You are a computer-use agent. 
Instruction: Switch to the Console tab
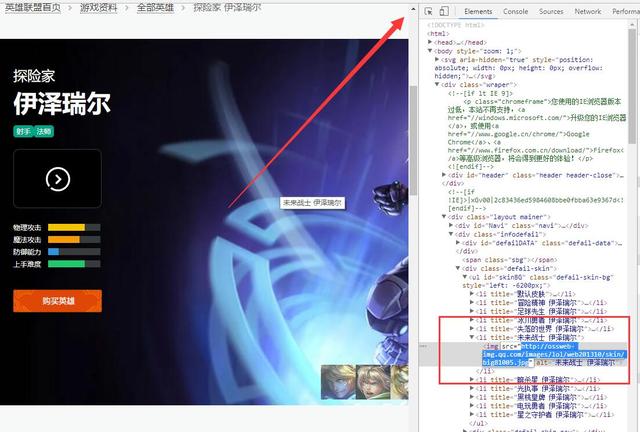pos(516,12)
